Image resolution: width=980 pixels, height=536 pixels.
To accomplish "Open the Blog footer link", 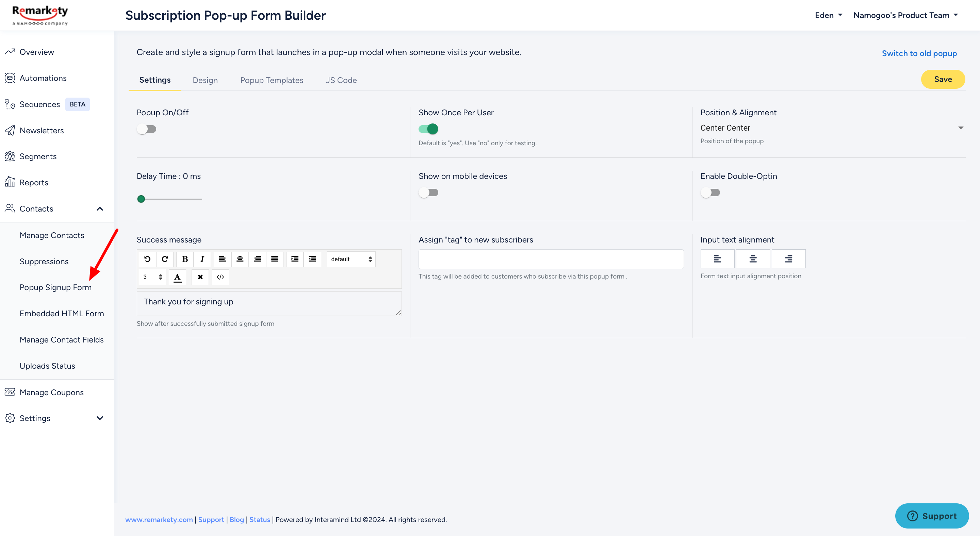I will tap(236, 520).
